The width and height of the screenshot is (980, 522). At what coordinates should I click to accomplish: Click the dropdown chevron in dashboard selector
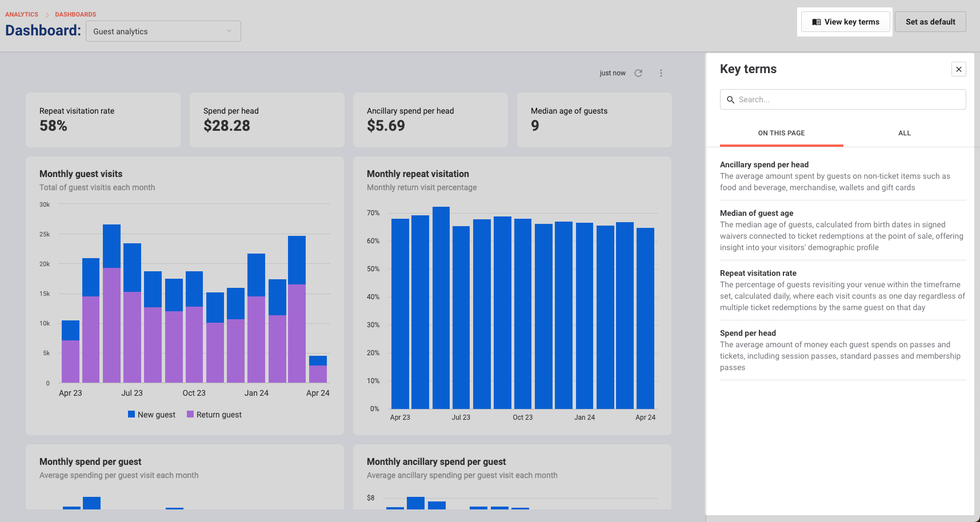tap(229, 31)
